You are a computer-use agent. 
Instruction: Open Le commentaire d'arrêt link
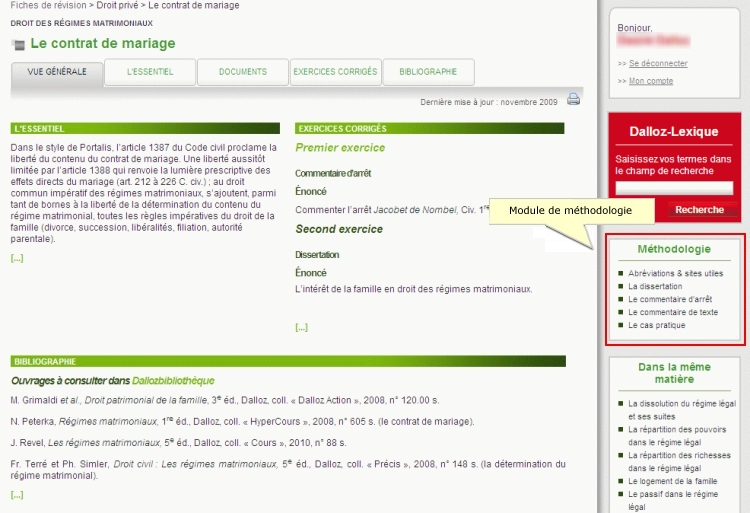click(670, 299)
